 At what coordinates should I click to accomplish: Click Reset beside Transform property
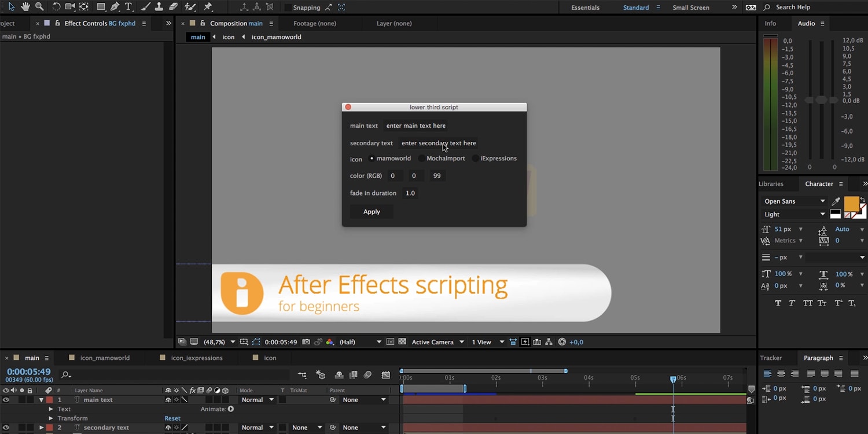click(172, 418)
